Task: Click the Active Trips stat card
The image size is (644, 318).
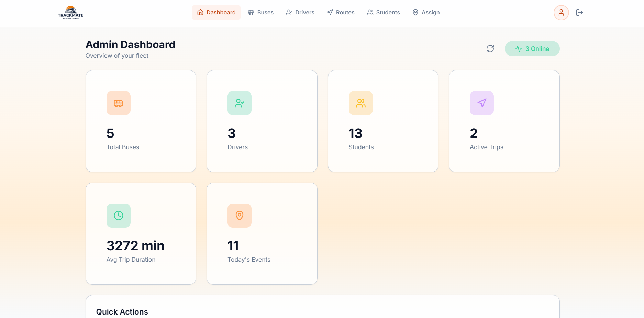Action: [504, 121]
